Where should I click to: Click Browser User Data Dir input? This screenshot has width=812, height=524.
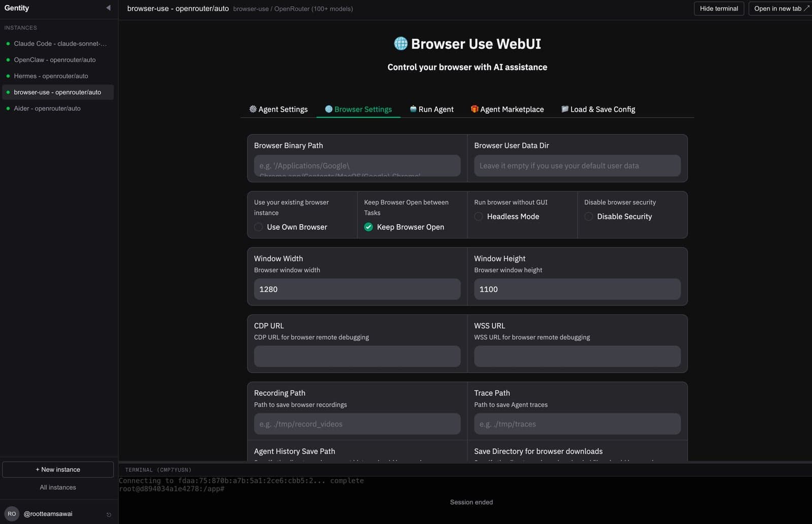click(x=578, y=166)
